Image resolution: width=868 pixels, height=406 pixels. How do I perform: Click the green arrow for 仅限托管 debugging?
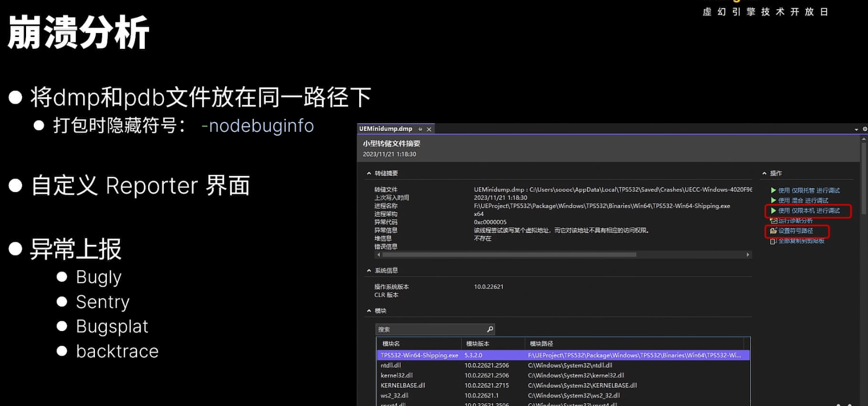774,191
